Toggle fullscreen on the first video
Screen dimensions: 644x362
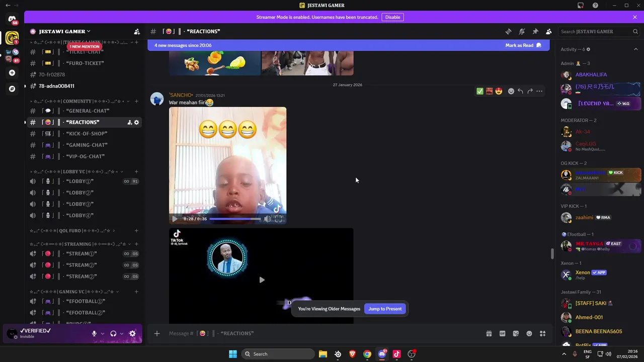(x=278, y=219)
